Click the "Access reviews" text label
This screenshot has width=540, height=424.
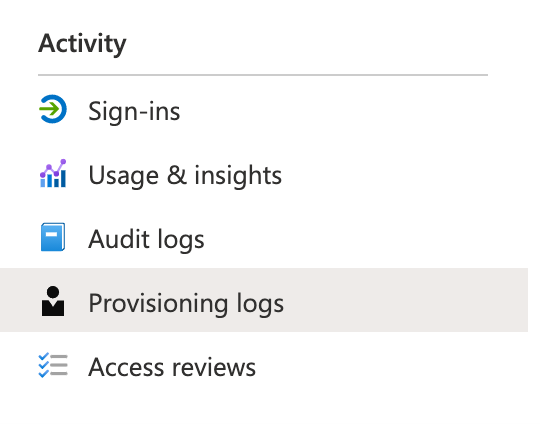pos(172,367)
